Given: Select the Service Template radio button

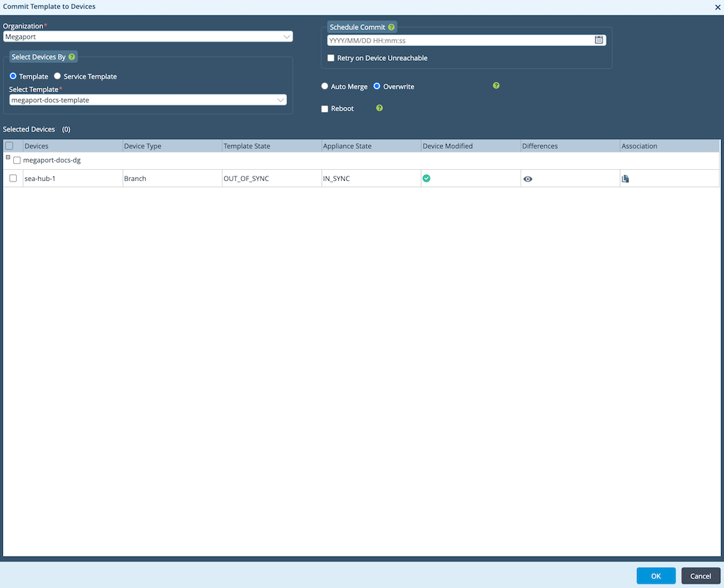Looking at the screenshot, I should pyautogui.click(x=58, y=76).
